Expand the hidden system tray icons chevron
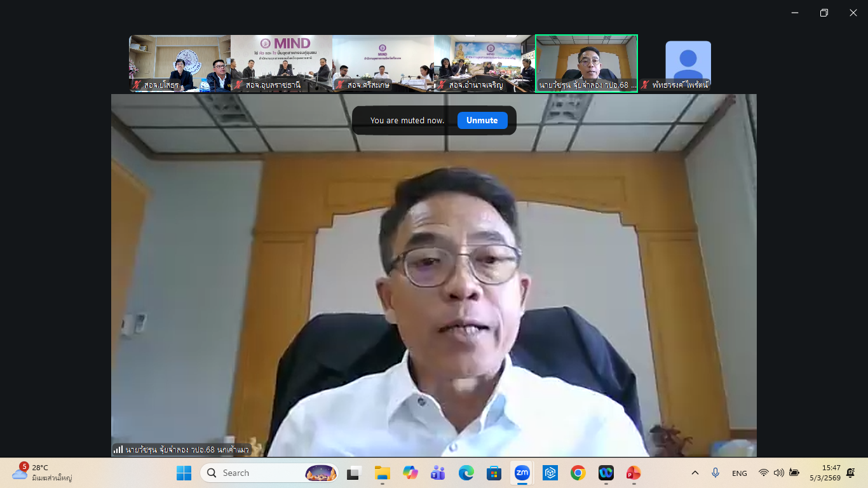 695,473
